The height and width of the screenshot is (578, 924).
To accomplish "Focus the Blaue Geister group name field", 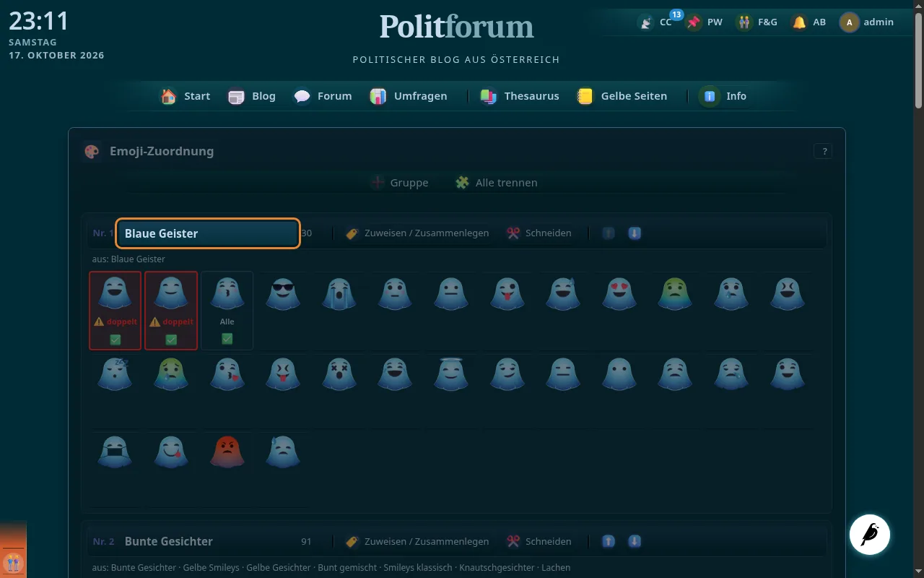I will tap(208, 233).
